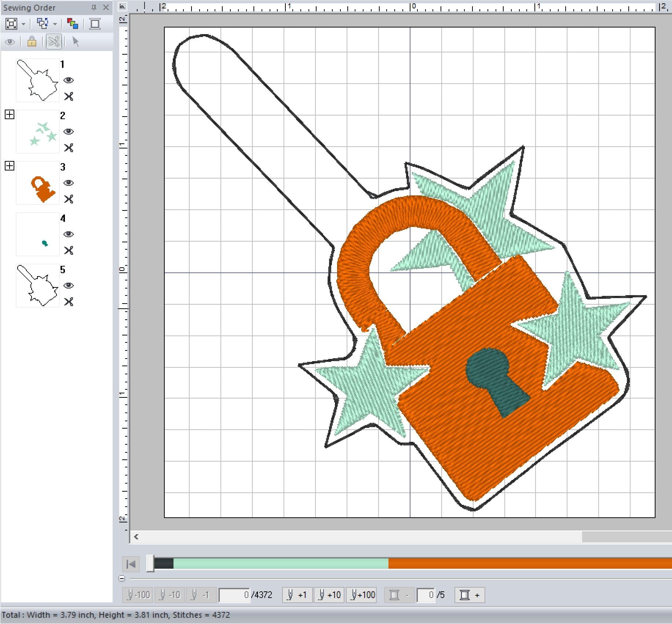Image resolution: width=672 pixels, height=624 pixels.
Task: Advance the needle by +10 stitches
Action: [329, 595]
